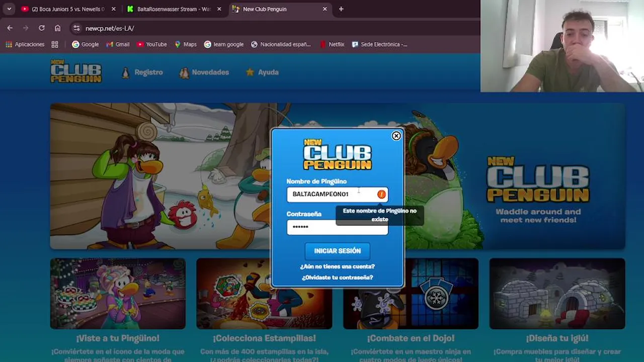Click the orange error warning icon
Image resolution: width=644 pixels, height=362 pixels.
pos(381,194)
